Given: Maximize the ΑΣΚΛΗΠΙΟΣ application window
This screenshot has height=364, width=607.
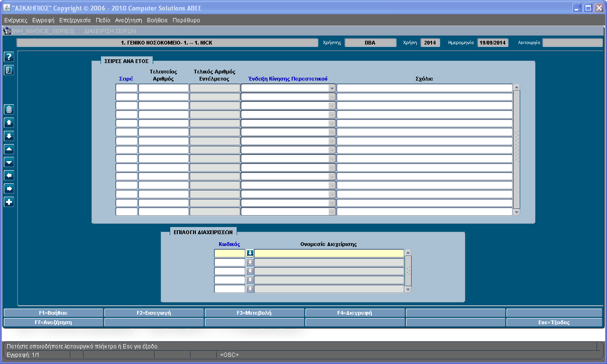Looking at the screenshot, I should click(589, 8).
